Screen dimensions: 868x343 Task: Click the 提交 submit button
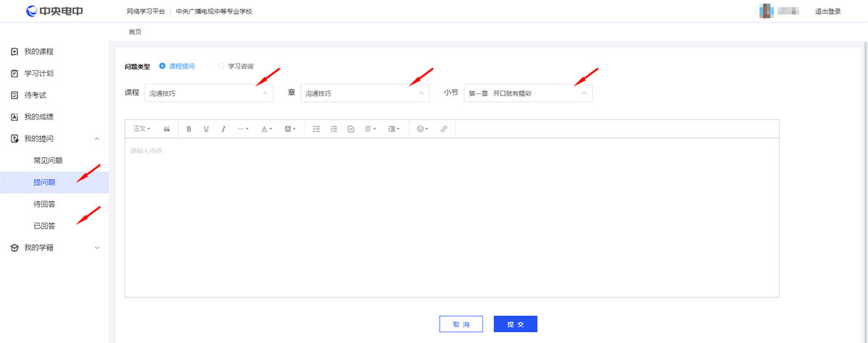(x=515, y=324)
